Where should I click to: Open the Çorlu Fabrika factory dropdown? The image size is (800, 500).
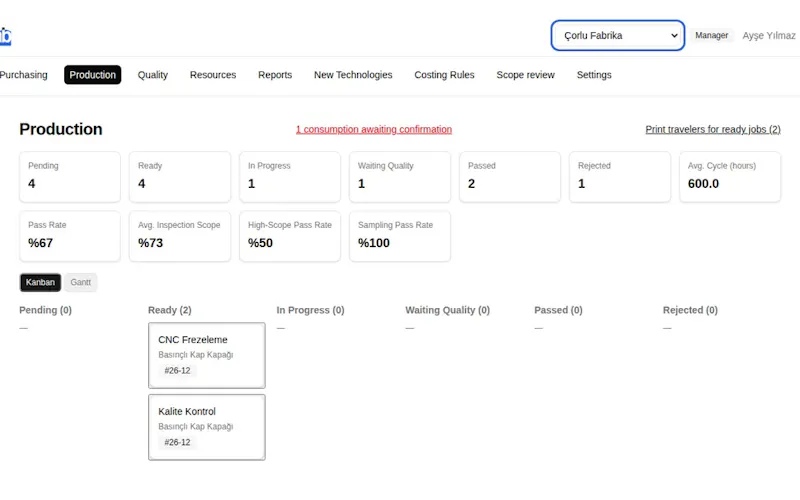pos(617,36)
